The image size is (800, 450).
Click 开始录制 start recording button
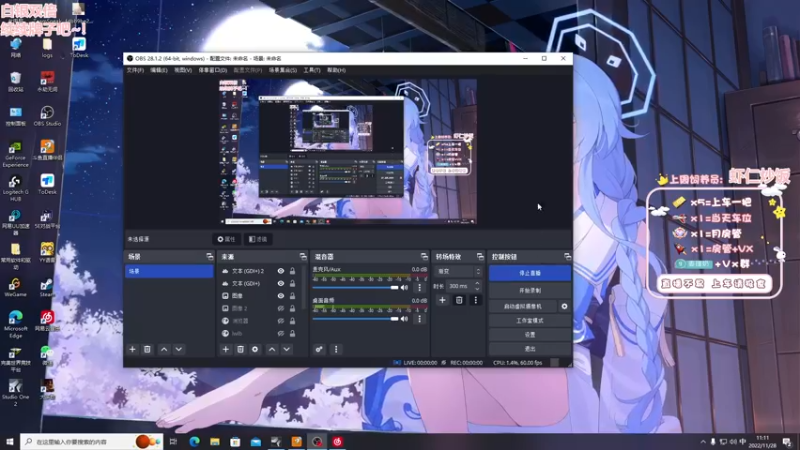(x=530, y=290)
